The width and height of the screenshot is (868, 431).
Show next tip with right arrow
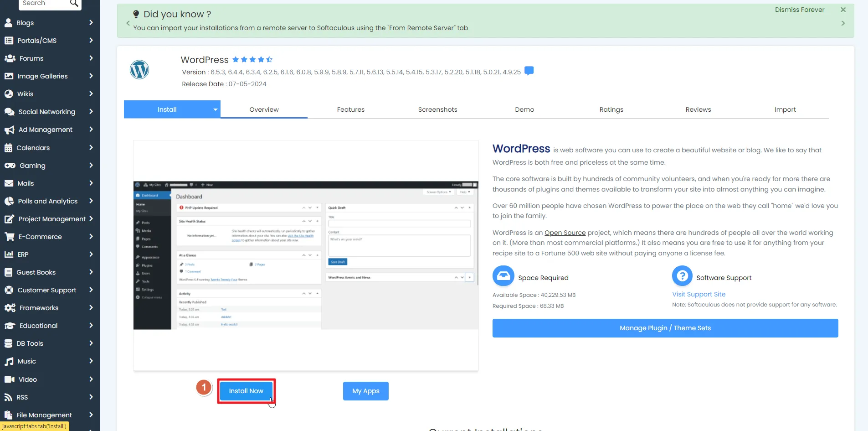click(x=843, y=23)
